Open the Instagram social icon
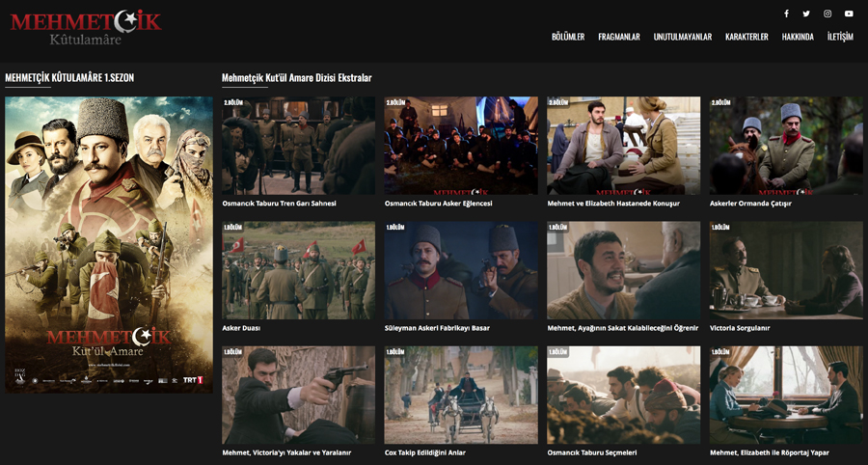 [x=827, y=14]
